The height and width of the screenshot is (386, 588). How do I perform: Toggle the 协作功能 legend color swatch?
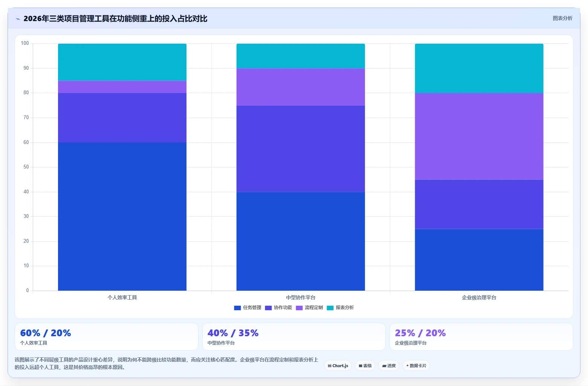click(268, 308)
